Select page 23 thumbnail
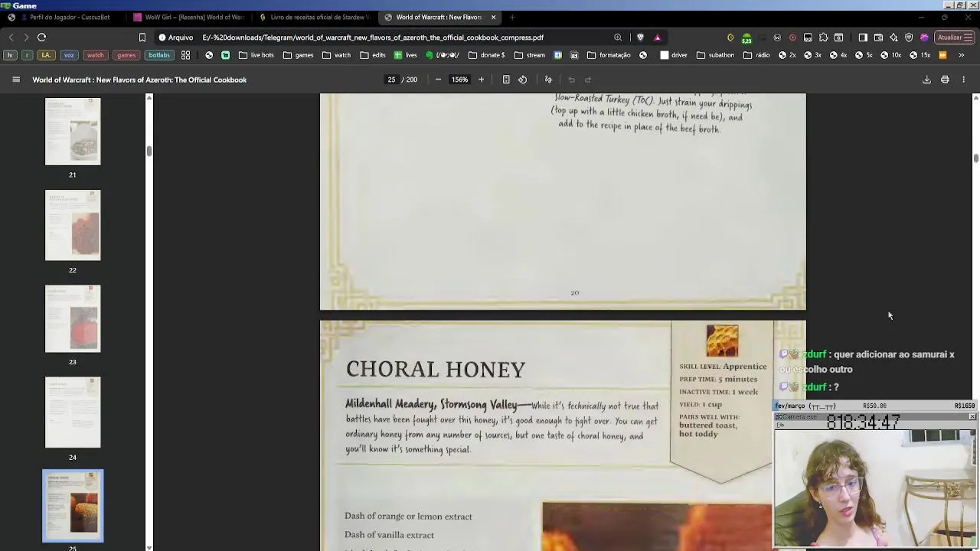Image resolution: width=980 pixels, height=551 pixels. [x=73, y=318]
